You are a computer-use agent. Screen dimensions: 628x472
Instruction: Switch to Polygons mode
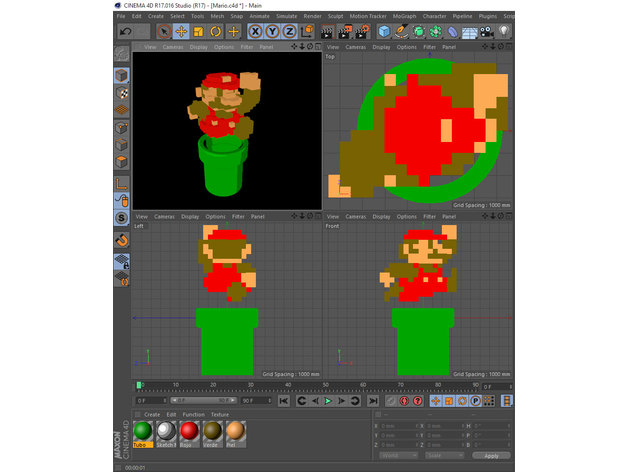(x=121, y=161)
